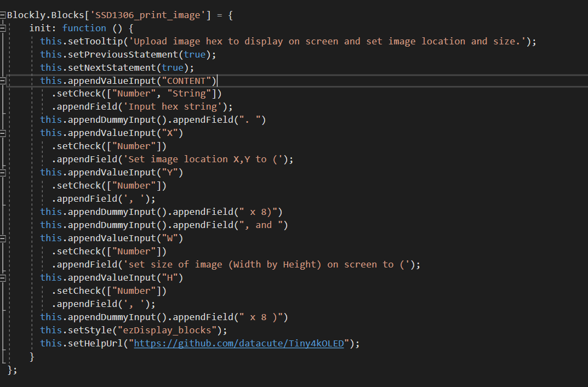This screenshot has height=387, width=588.
Task: Collapse the init function fold marker
Action: (x=3, y=28)
